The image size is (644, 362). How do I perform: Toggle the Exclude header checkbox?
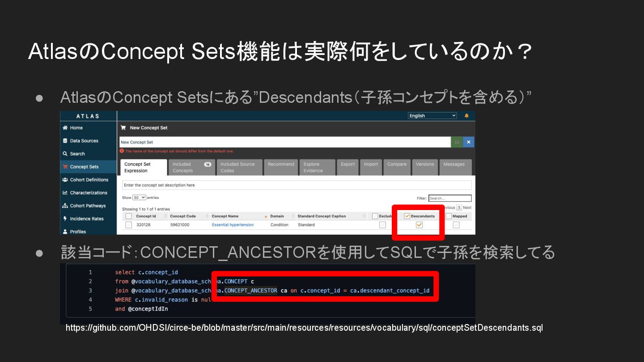(375, 216)
